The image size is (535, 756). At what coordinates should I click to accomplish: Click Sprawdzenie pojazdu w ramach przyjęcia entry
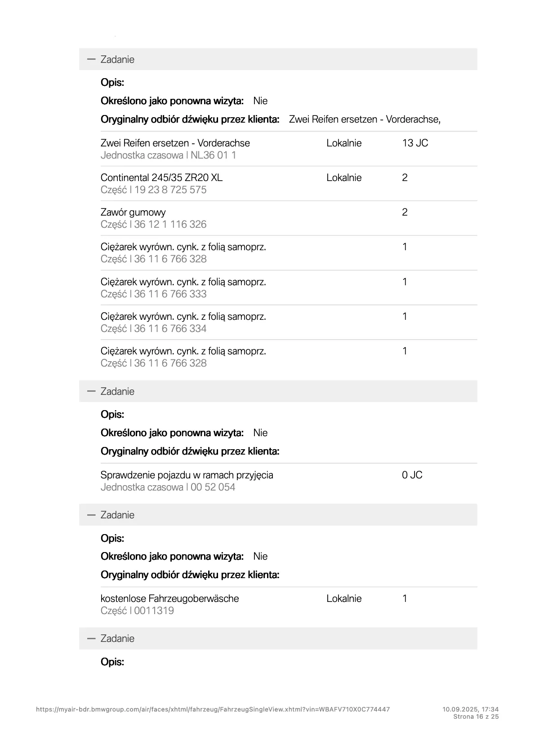[187, 475]
